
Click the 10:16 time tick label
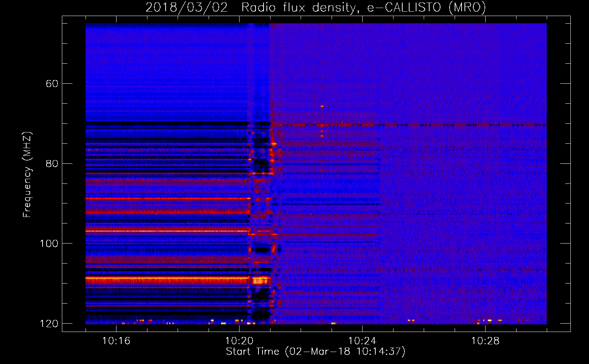116,341
